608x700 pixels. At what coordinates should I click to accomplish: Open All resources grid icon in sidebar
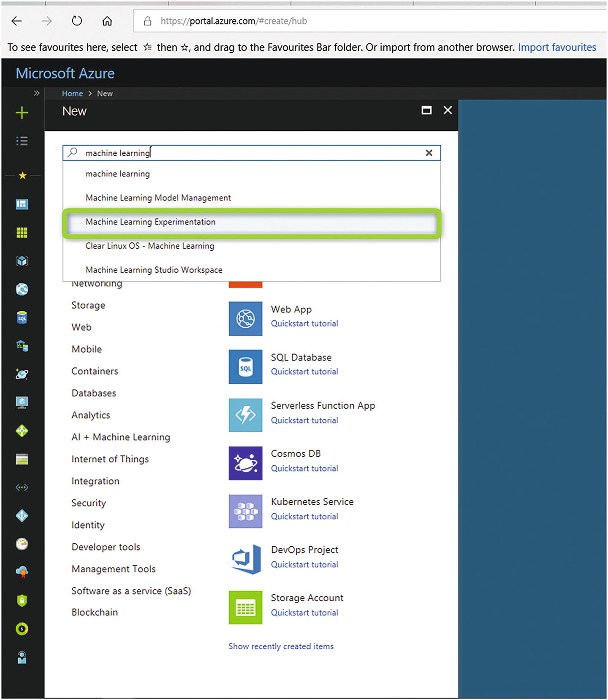coord(22,233)
